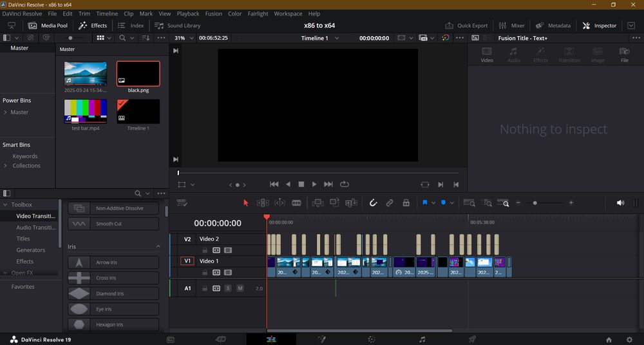
Task: Open the Deliver page rocket icon
Action: (472, 339)
